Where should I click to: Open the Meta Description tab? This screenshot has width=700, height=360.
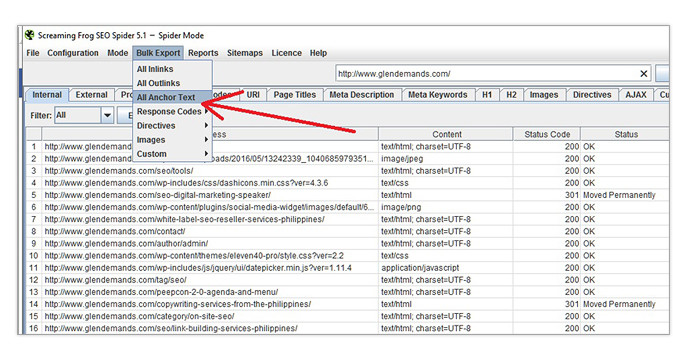(362, 95)
